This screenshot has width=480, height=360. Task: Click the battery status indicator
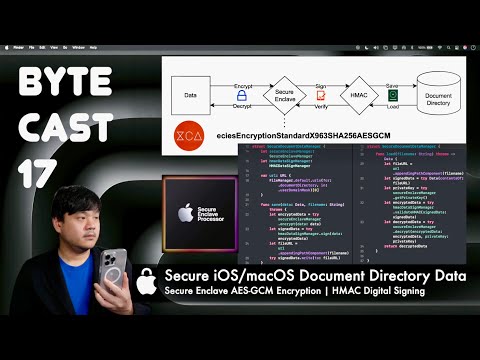[425, 48]
